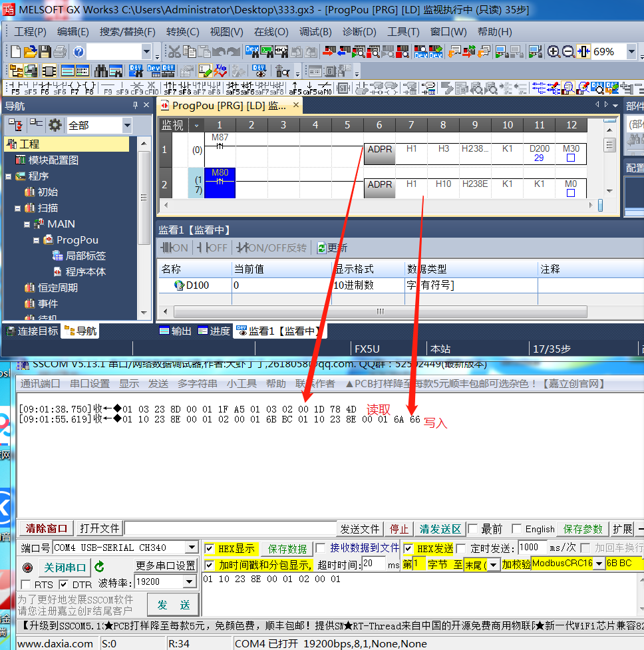Open the 在线(O) menu
The height and width of the screenshot is (650, 644).
[271, 31]
